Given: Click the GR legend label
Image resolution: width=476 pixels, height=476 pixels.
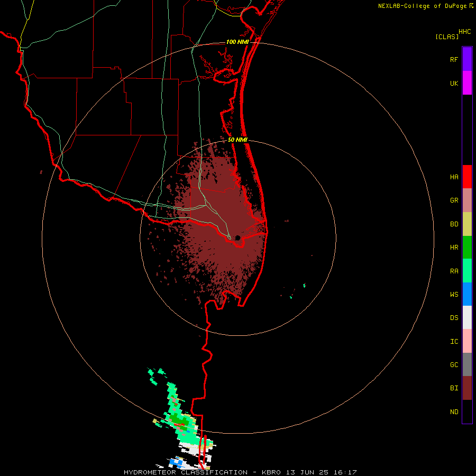Looking at the screenshot, I should point(454,200).
